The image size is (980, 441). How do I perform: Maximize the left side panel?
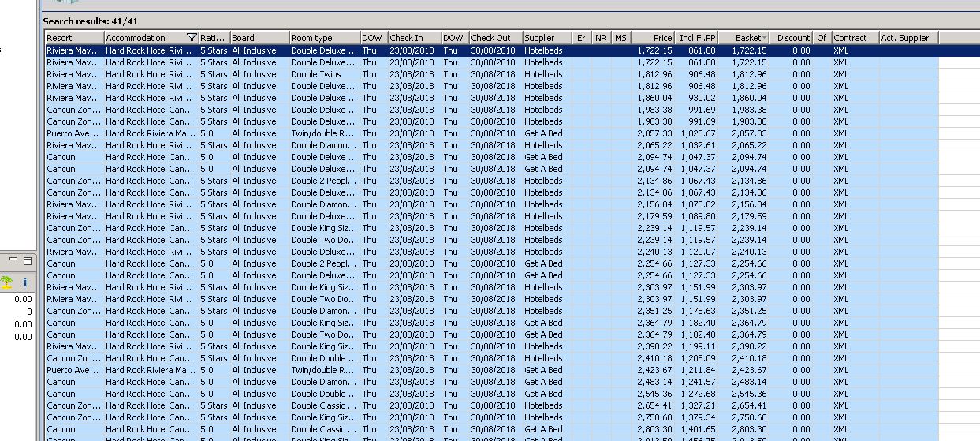(x=27, y=260)
